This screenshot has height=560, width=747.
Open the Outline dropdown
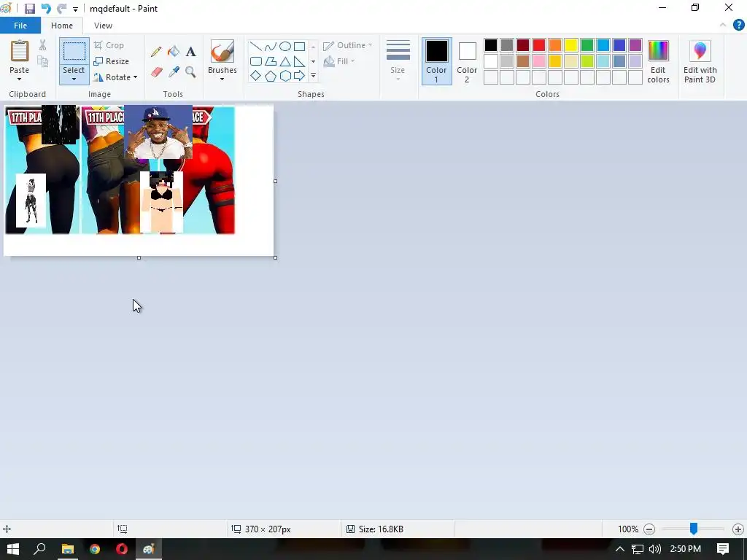click(348, 45)
